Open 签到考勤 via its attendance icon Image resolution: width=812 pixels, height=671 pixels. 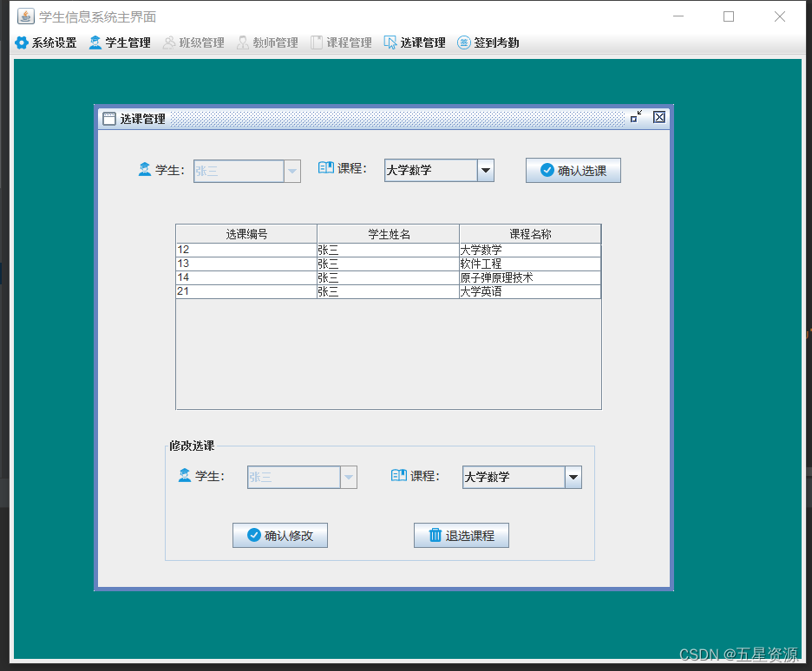click(x=462, y=41)
